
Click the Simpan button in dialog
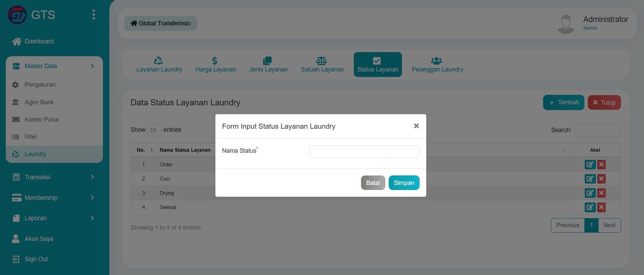pos(404,183)
